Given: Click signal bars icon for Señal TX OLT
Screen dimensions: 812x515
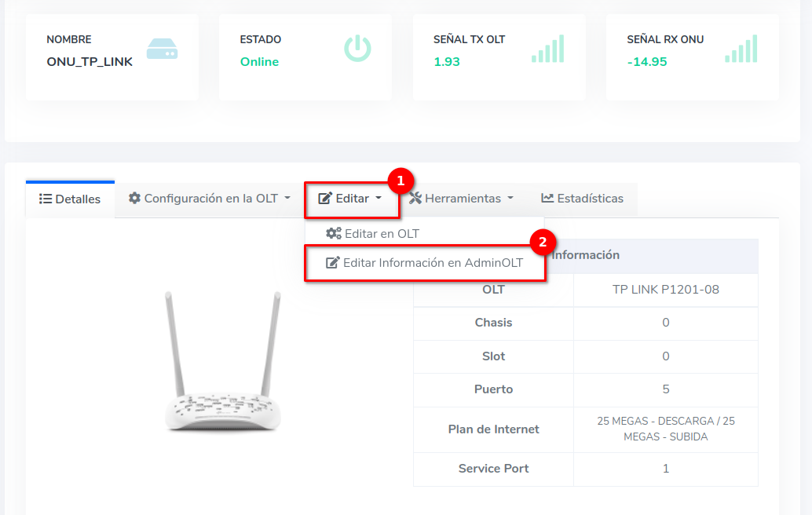Looking at the screenshot, I should [x=548, y=49].
